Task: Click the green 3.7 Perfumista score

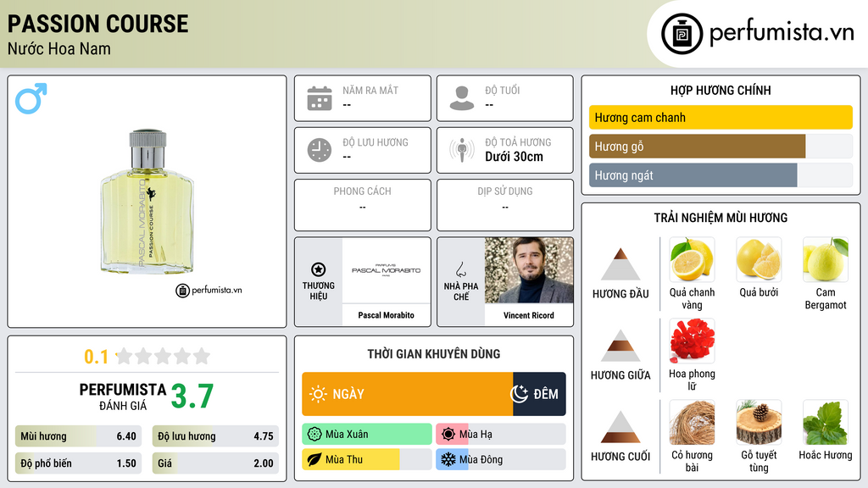Action: coord(192,396)
